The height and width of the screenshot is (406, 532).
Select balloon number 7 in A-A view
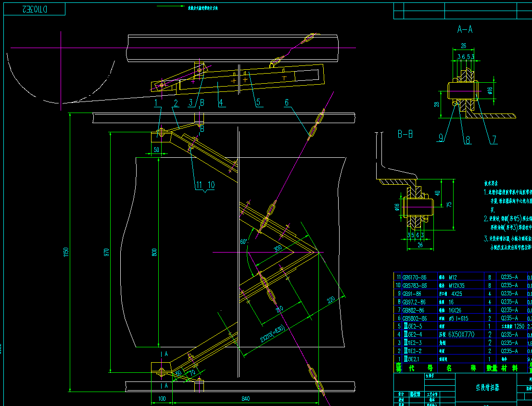pyautogui.click(x=494, y=140)
